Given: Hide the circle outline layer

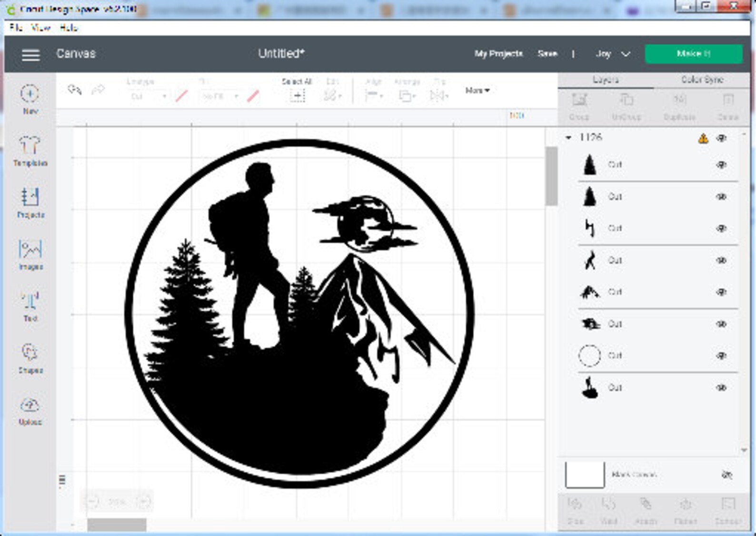Looking at the screenshot, I should tap(722, 356).
